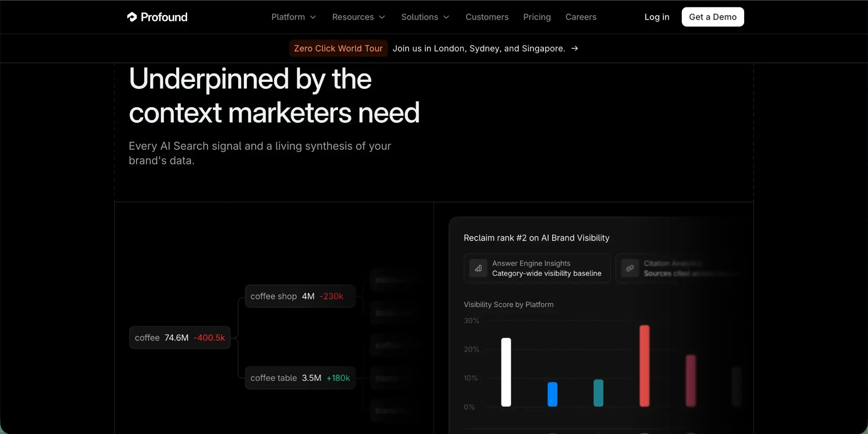Screen dimensions: 868x434
Task: Click the -230k change value
Action: pos(331,296)
